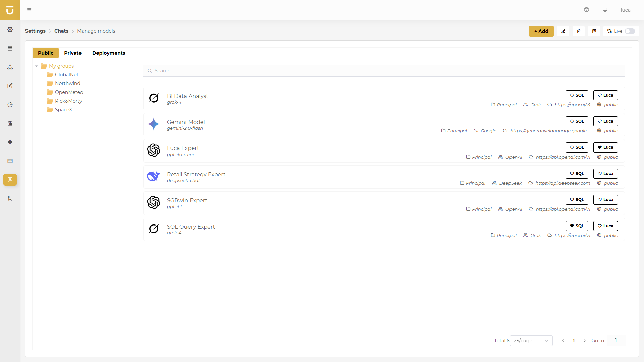Click the + Add button

point(541,31)
